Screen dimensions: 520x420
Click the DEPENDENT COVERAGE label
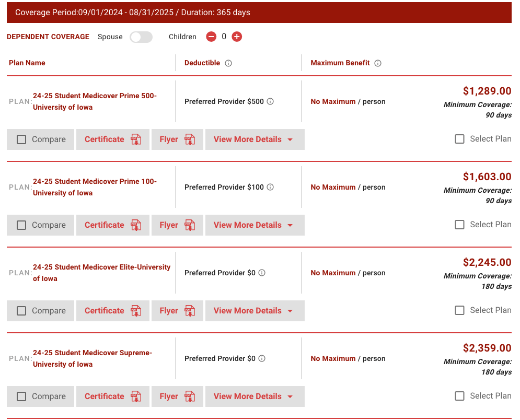[48, 37]
